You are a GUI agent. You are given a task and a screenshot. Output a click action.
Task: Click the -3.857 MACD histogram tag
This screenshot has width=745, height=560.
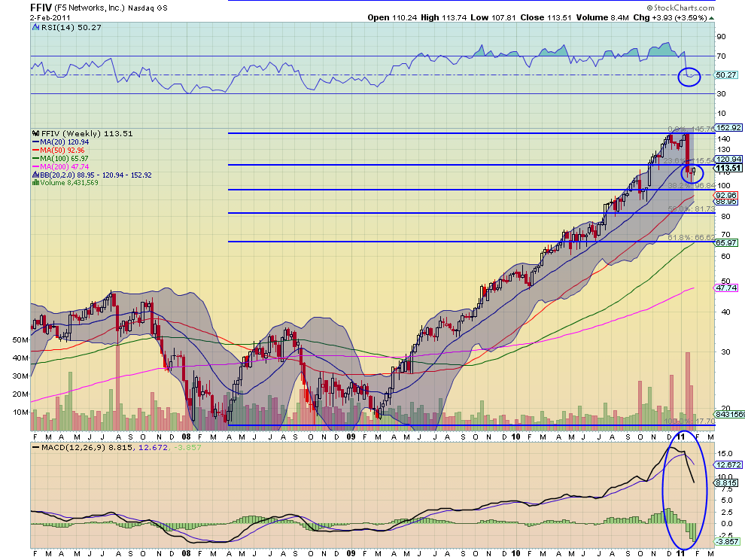[728, 541]
